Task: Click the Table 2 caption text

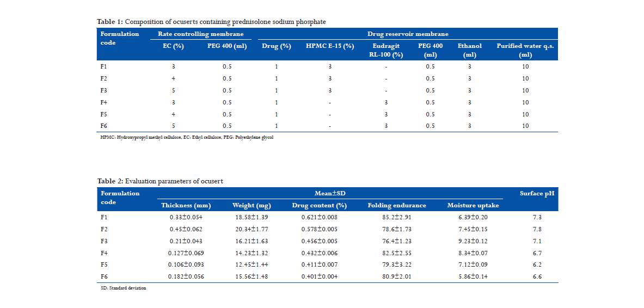Action: click(x=160, y=181)
